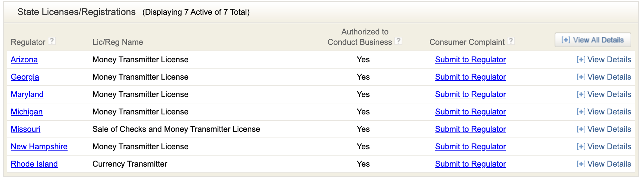Submit to Regulator for Michigan complaint

(470, 112)
